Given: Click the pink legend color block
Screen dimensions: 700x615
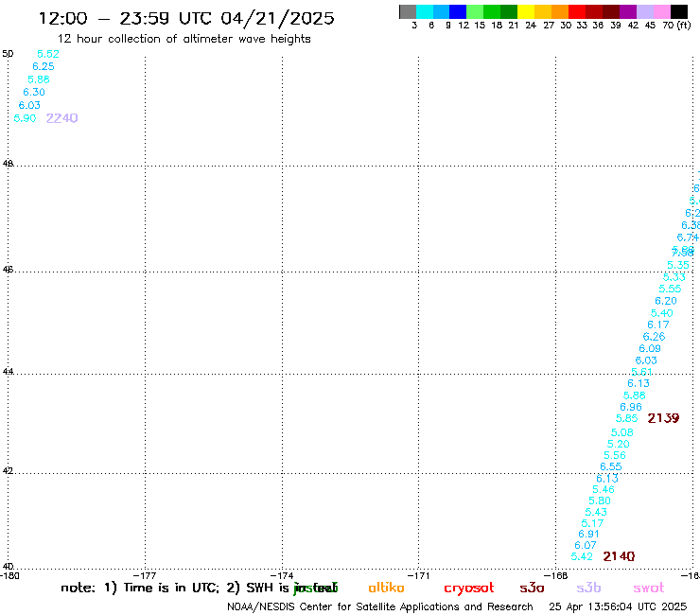Looking at the screenshot, I should click(x=661, y=11).
